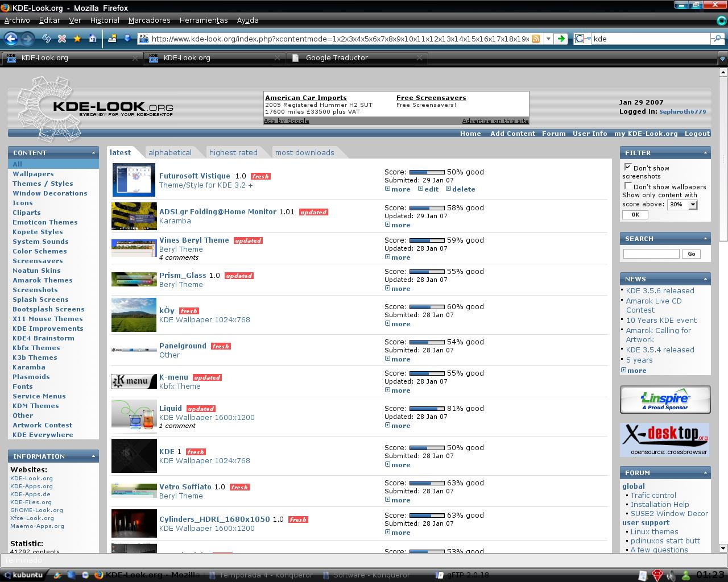Click the Linspire sponsor banner
This screenshot has width=728, height=582.
[665, 400]
